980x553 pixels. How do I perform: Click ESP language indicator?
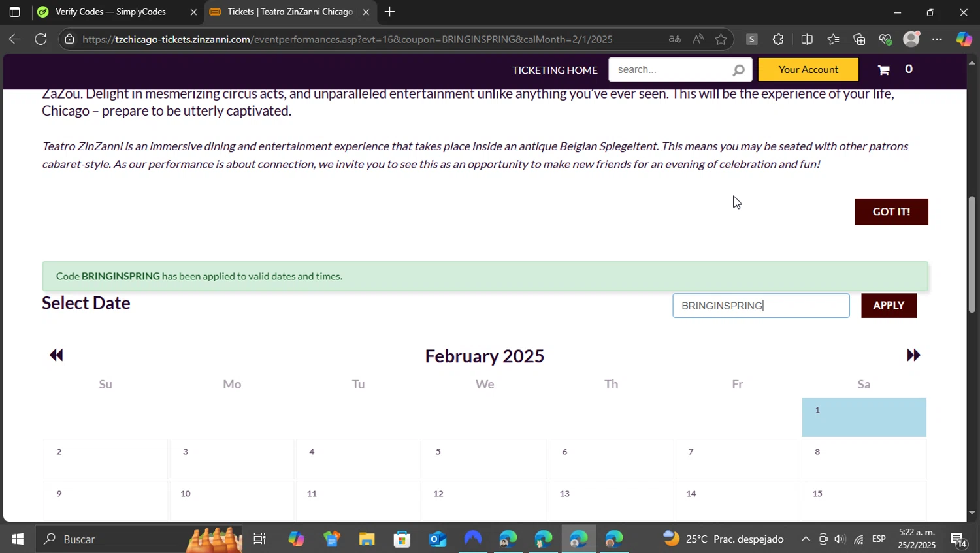[x=879, y=539]
